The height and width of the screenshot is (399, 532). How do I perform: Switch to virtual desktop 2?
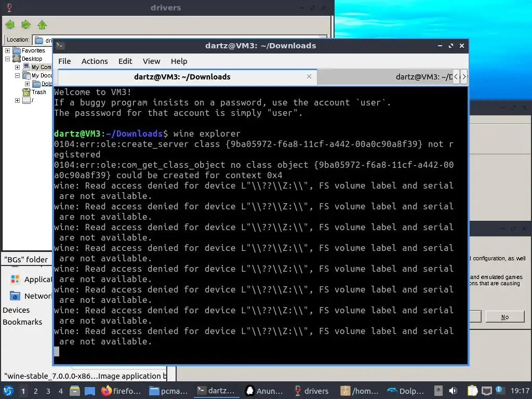[36, 391]
